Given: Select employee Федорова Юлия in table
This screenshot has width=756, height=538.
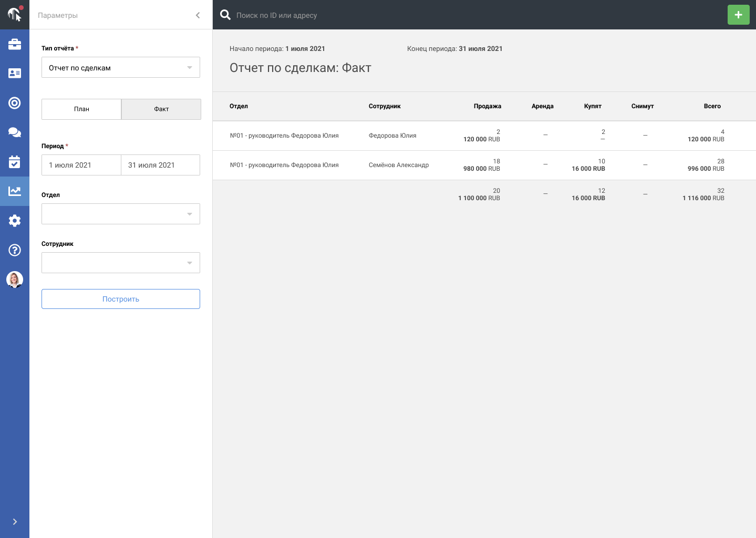Looking at the screenshot, I should (x=392, y=136).
